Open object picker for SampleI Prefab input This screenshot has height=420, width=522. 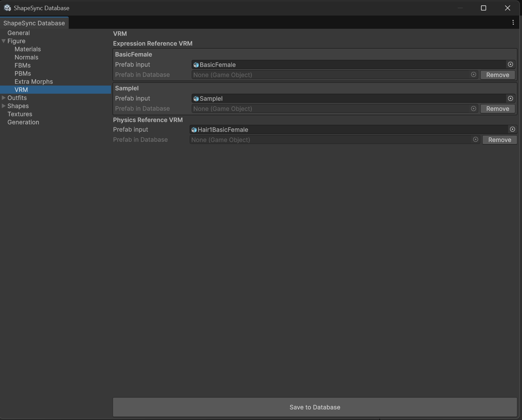coord(510,98)
